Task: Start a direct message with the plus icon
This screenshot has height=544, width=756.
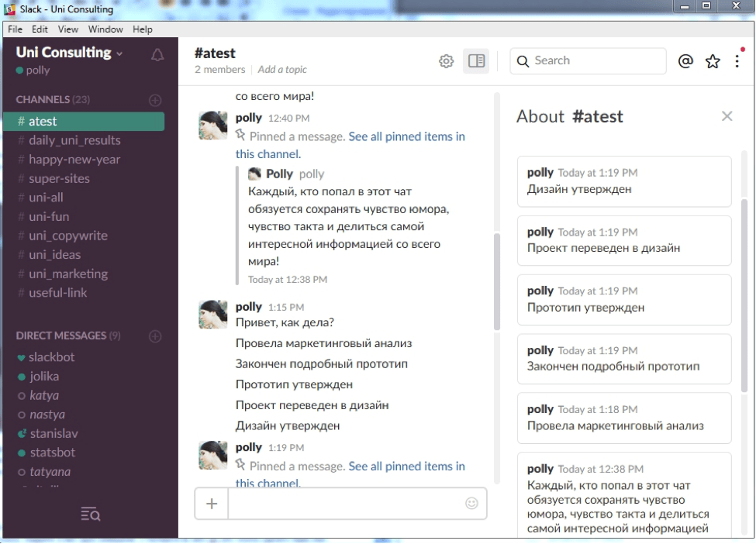Action: pos(154,335)
